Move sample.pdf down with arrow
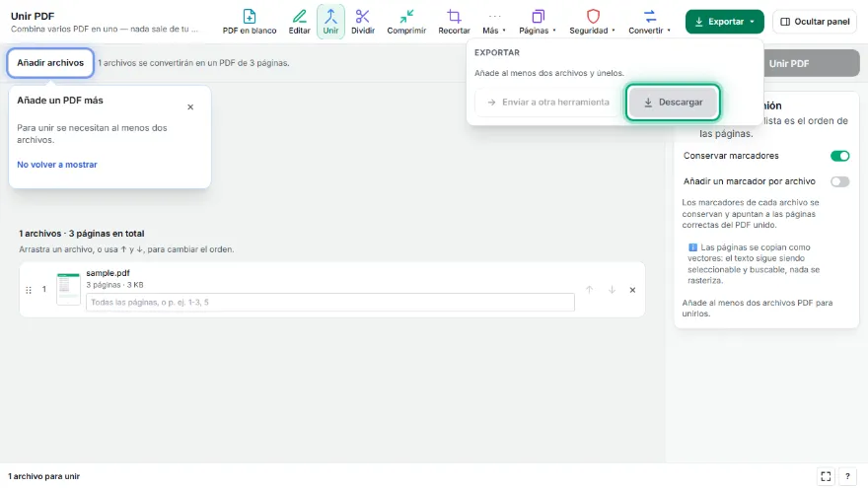This screenshot has height=488, width=868. click(x=612, y=290)
